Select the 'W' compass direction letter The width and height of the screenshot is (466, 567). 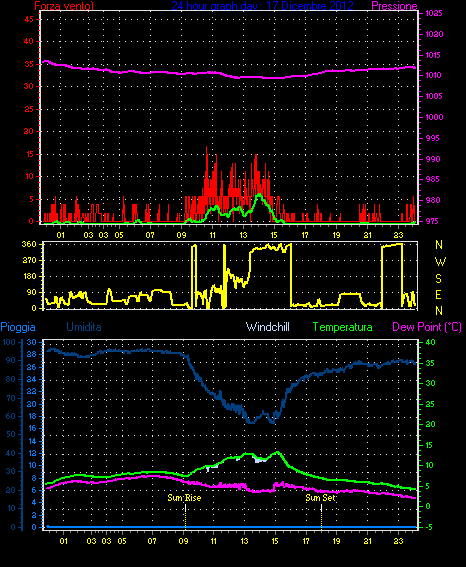pos(440,262)
